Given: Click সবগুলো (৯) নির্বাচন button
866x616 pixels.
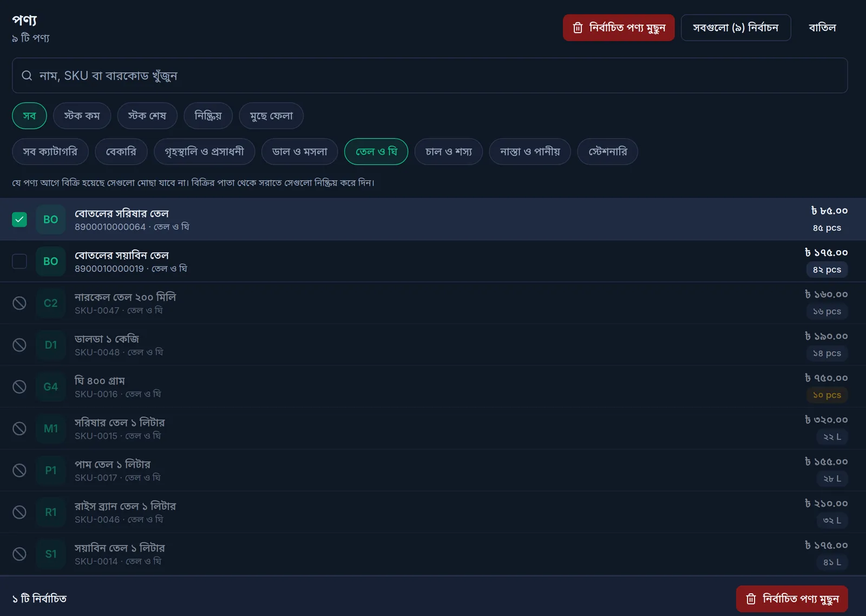Looking at the screenshot, I should (x=736, y=28).
